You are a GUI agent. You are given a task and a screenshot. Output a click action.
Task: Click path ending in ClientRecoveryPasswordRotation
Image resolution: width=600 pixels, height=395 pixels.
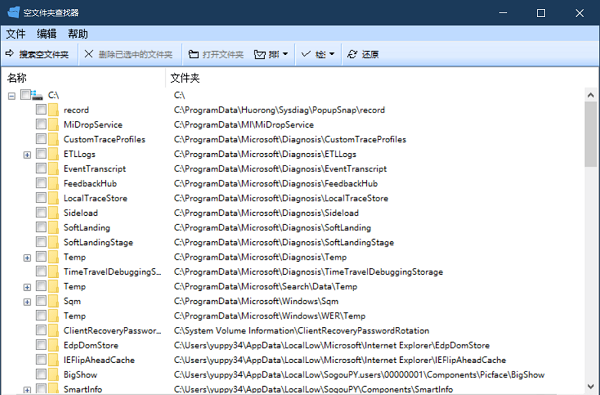point(302,330)
